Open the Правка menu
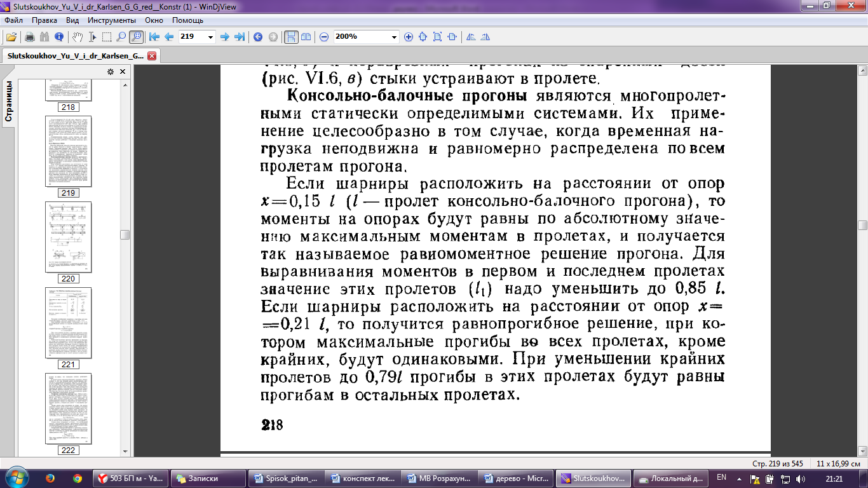Screen dimensions: 868x488 [x=44, y=20]
